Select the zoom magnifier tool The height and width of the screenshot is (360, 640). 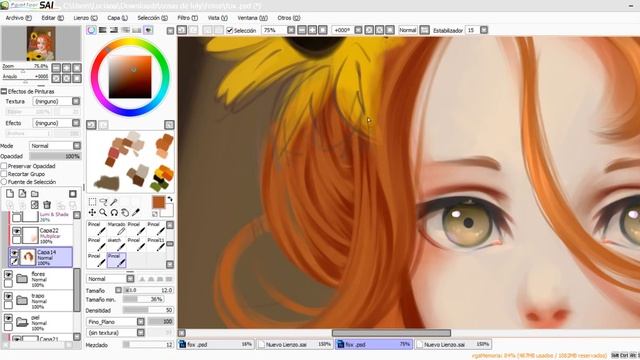click(x=103, y=213)
